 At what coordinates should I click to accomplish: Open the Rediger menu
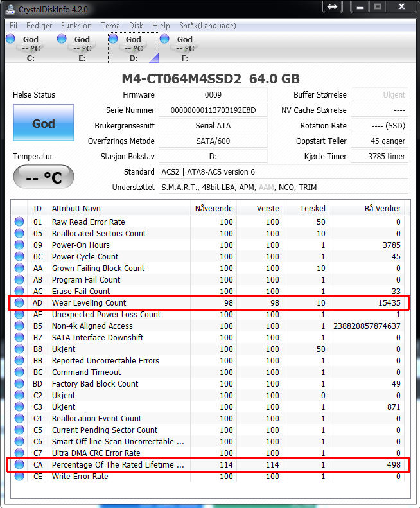pos(39,26)
